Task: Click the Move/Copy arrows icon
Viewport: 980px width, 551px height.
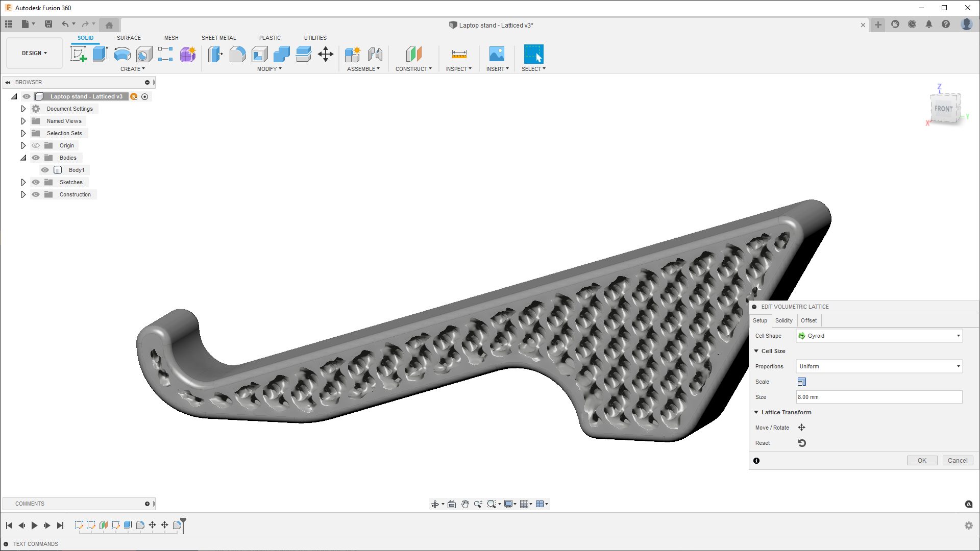Action: click(326, 54)
